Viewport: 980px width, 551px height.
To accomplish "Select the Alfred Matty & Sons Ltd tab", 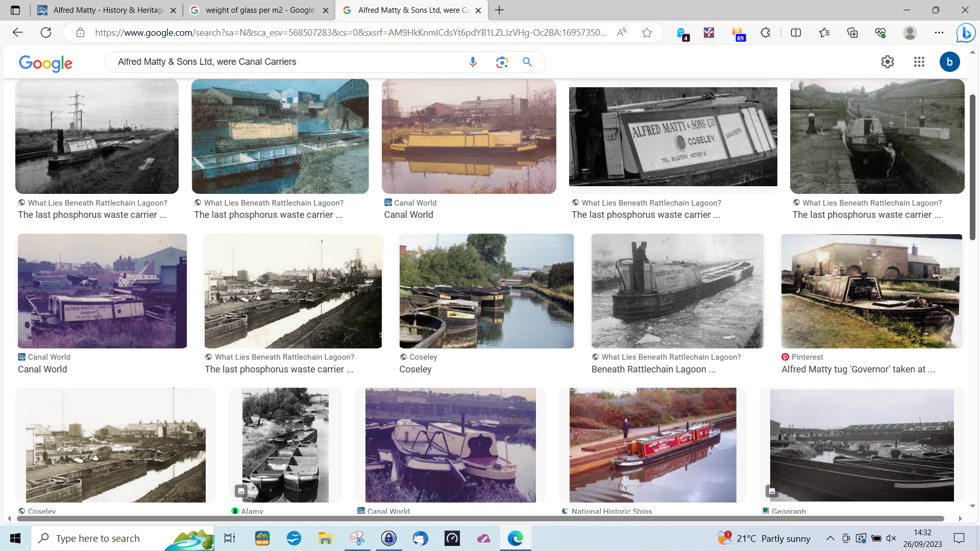I will [x=412, y=10].
